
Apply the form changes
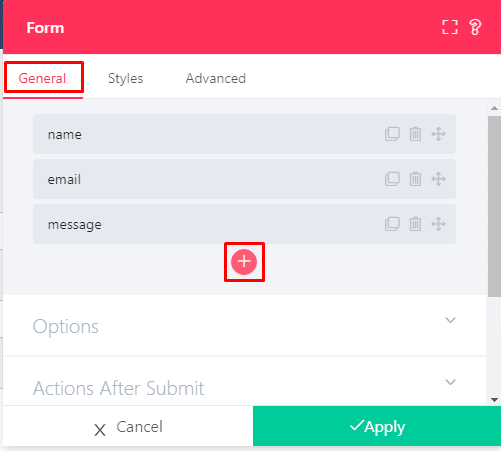377,426
